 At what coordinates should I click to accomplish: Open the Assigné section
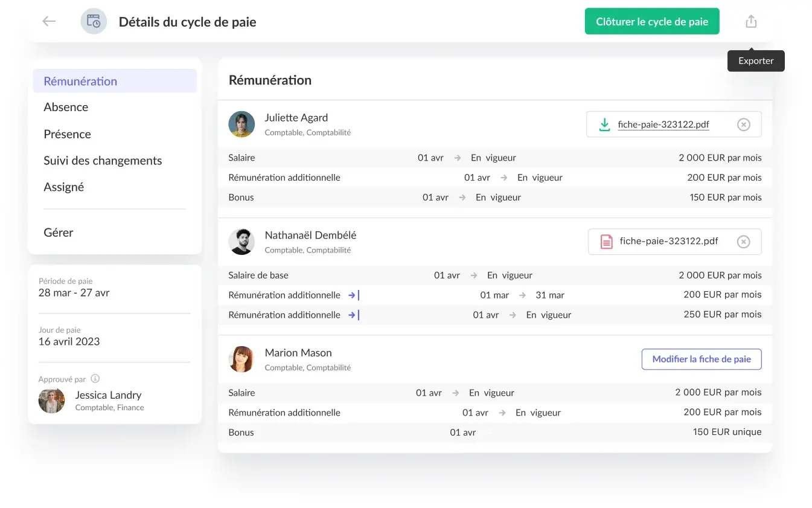[63, 187]
